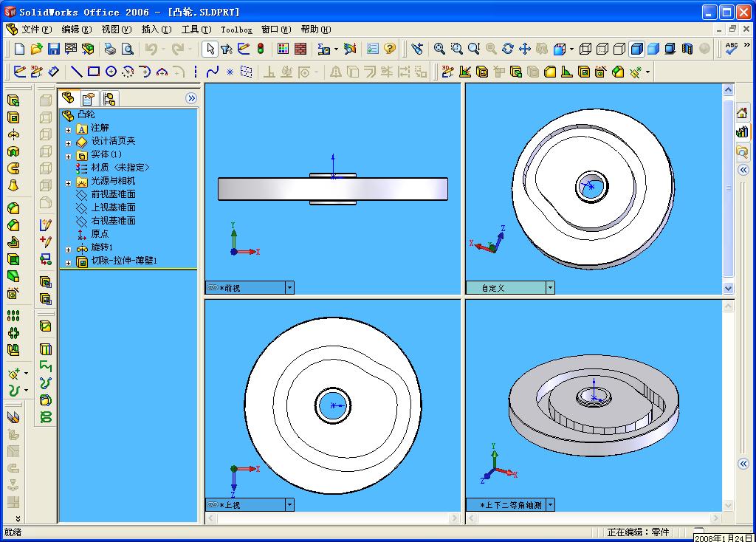Select the Spline sketch tool

[x=212, y=72]
